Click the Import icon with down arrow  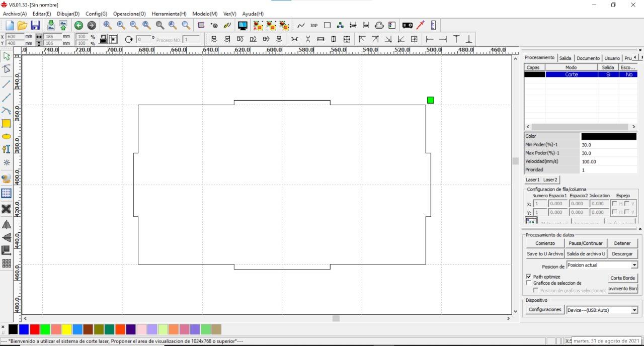tap(51, 26)
